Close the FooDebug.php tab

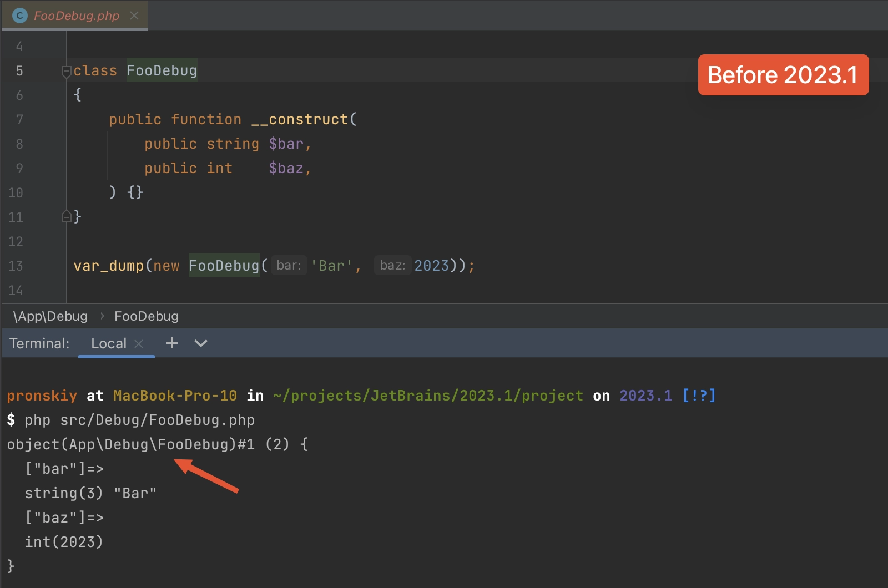(134, 16)
